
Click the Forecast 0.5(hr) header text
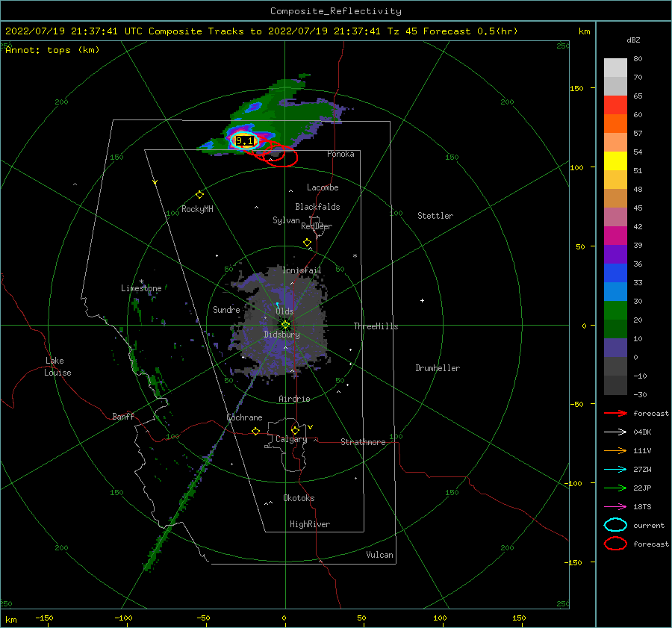tap(470, 31)
